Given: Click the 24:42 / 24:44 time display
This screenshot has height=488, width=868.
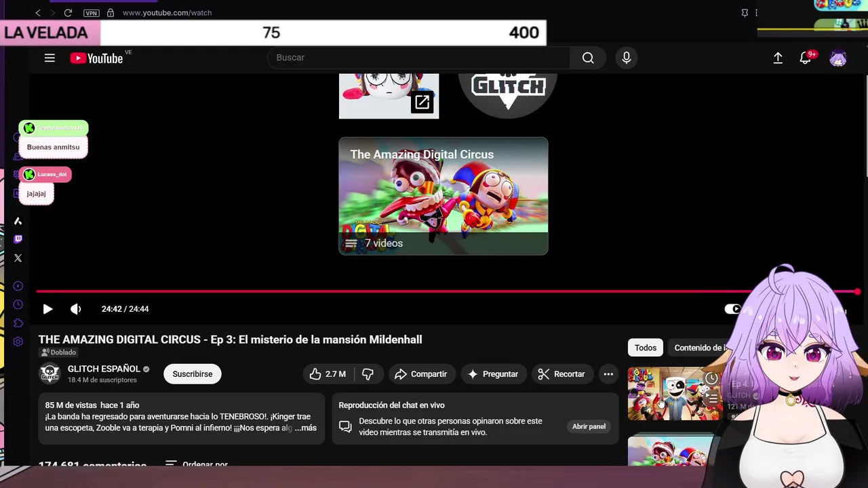Looking at the screenshot, I should coord(125,309).
